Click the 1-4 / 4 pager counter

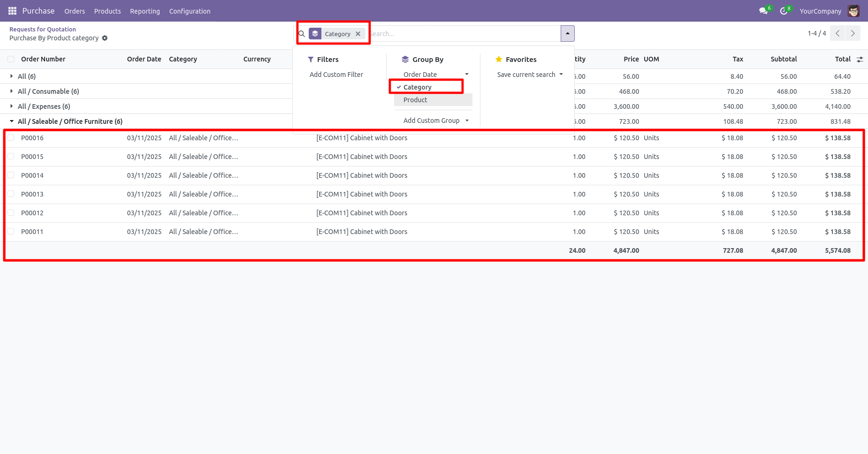[817, 33]
